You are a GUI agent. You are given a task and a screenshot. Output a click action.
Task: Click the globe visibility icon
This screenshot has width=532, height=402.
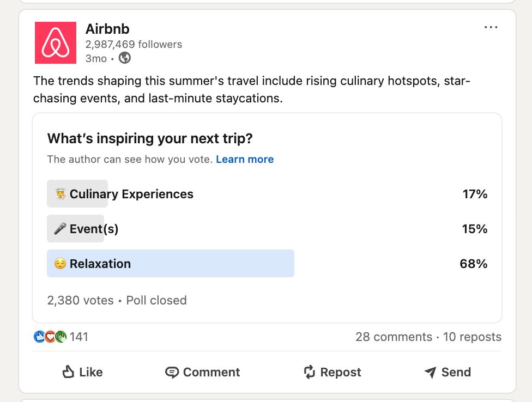(125, 58)
